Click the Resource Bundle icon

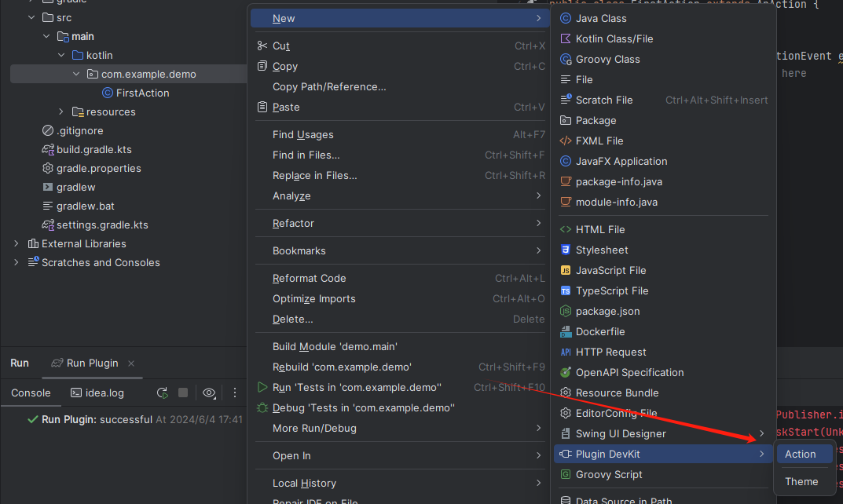pos(565,393)
